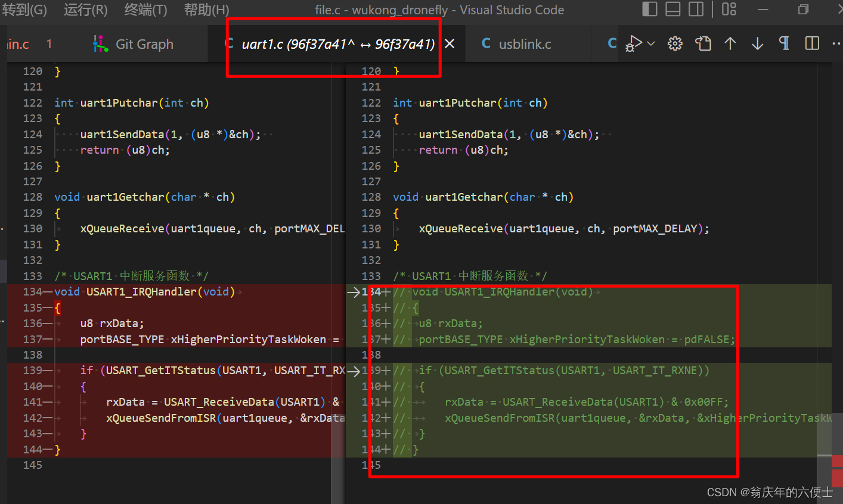Image resolution: width=843 pixels, height=504 pixels.
Task: Open the 帮助(H) menu
Action: 206,10
